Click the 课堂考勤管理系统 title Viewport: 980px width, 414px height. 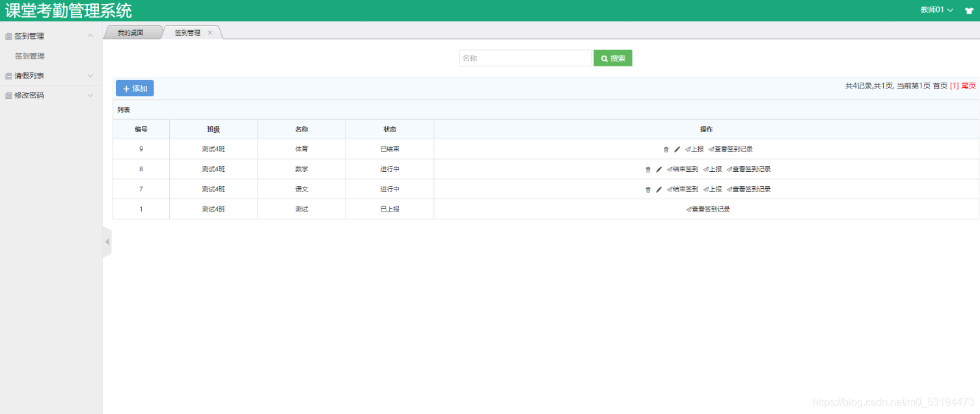68,10
